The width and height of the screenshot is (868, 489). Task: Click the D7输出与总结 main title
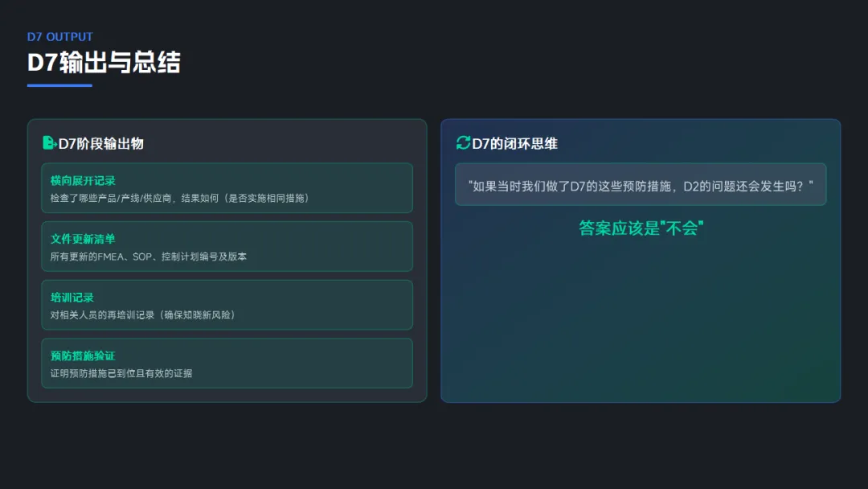click(104, 62)
